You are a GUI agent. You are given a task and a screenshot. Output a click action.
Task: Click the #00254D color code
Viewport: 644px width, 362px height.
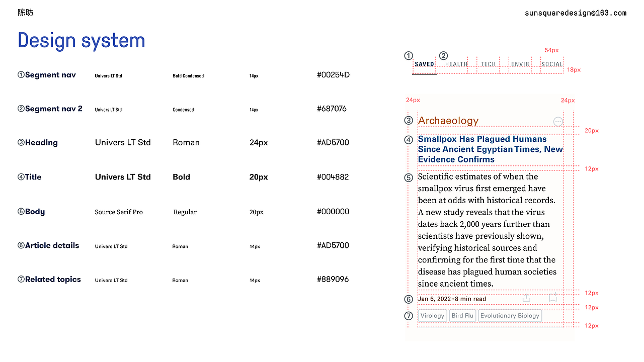click(333, 75)
